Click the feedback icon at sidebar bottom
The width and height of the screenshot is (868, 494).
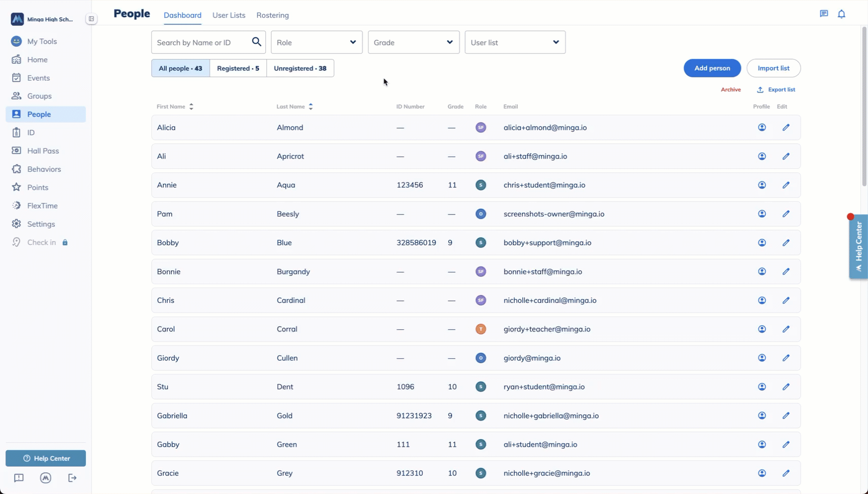coord(19,478)
